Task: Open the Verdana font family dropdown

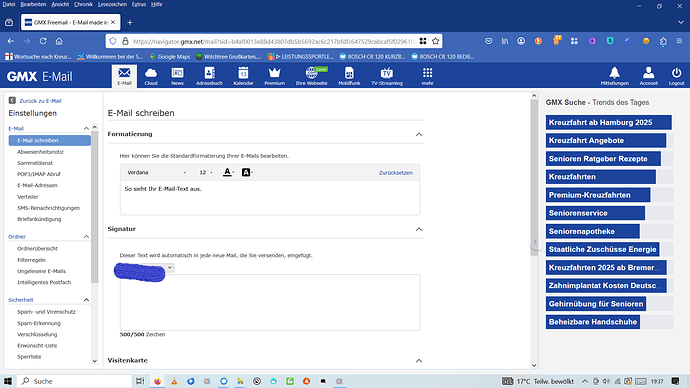Action: click(x=156, y=172)
